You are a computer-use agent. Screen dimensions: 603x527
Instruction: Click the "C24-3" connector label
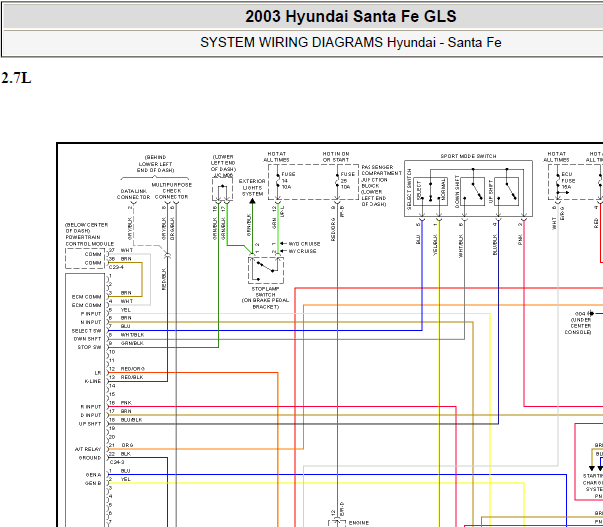coord(117,462)
